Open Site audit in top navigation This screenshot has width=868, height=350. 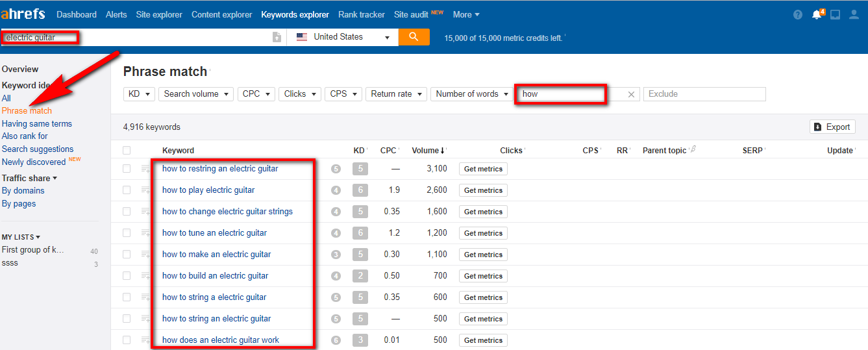pyautogui.click(x=412, y=14)
